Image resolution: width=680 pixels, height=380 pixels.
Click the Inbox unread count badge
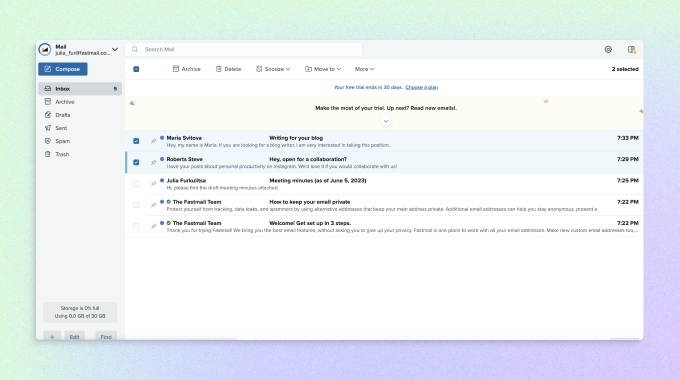[115, 89]
